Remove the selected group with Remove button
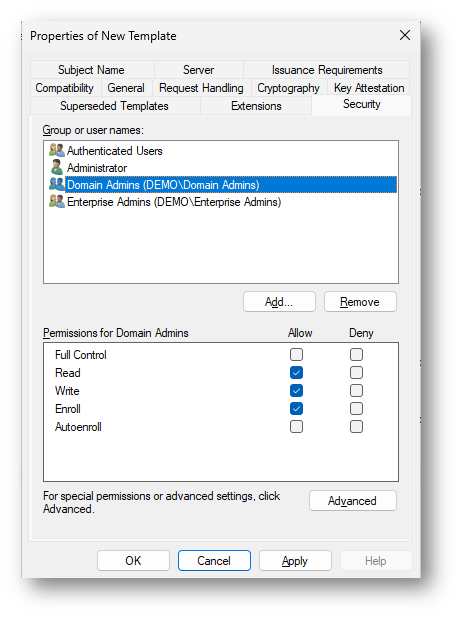The width and height of the screenshot is (463, 620). point(360,302)
